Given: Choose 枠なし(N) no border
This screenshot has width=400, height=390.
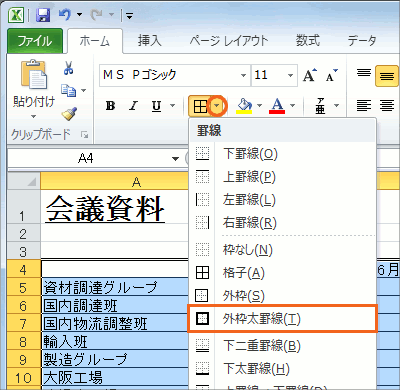Looking at the screenshot, I should pos(283,249).
